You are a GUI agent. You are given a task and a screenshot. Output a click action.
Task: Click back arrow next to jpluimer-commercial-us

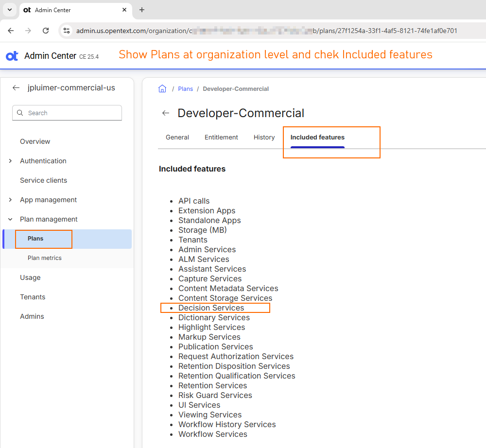coord(16,88)
